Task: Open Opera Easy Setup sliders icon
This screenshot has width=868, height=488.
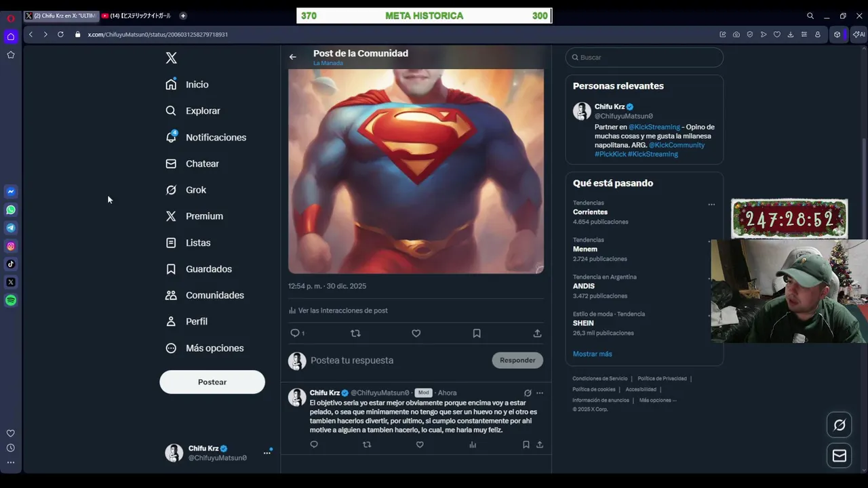Action: tap(804, 35)
